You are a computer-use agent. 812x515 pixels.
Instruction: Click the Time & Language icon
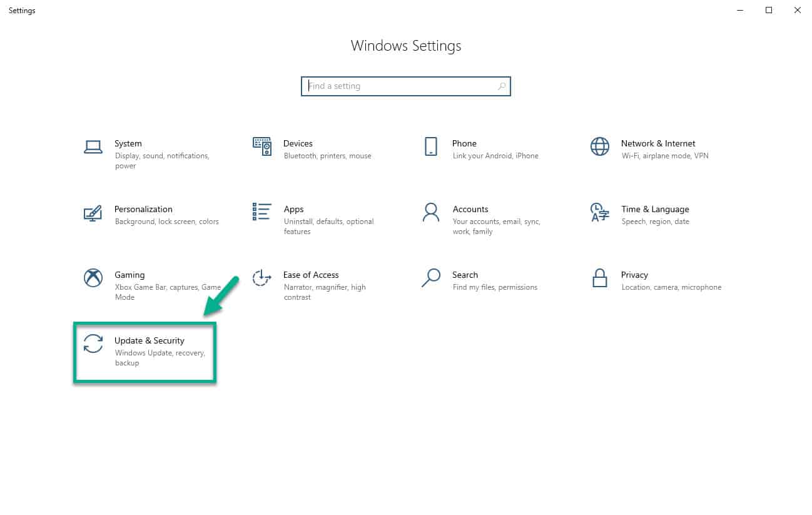600,212
